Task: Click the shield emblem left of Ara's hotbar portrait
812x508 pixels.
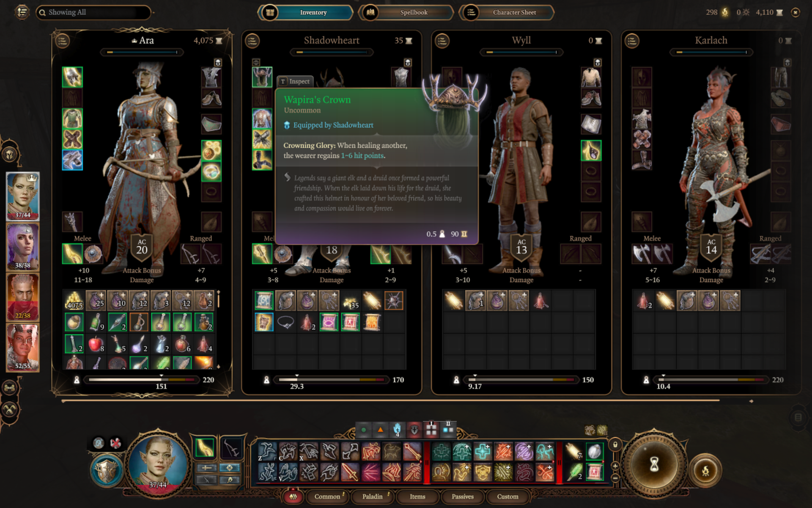Action: [107, 470]
